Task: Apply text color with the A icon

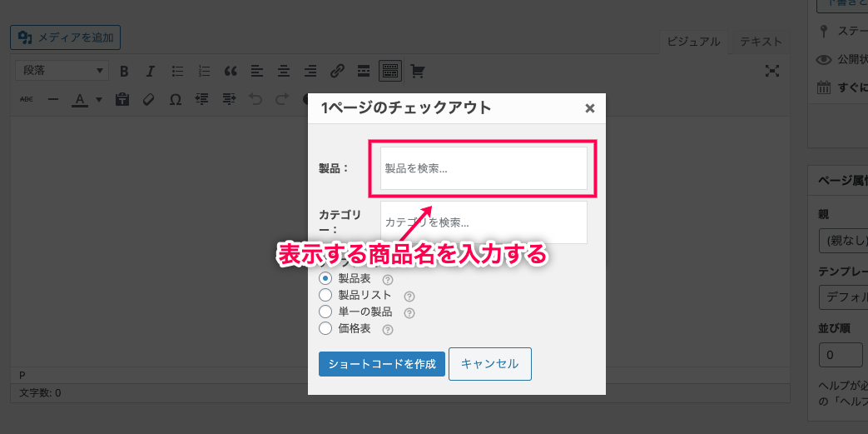Action: coord(80,100)
